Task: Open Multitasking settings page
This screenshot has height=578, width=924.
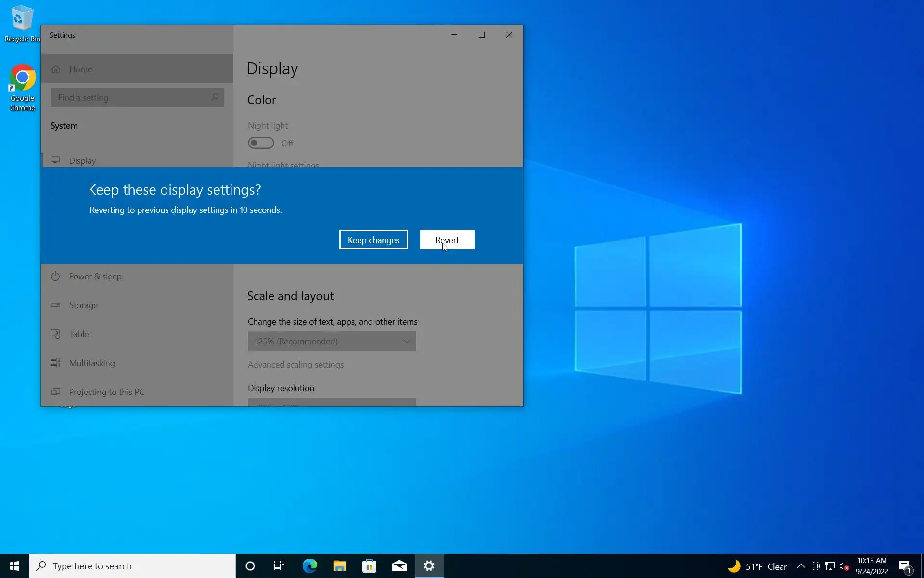Action: (x=91, y=363)
